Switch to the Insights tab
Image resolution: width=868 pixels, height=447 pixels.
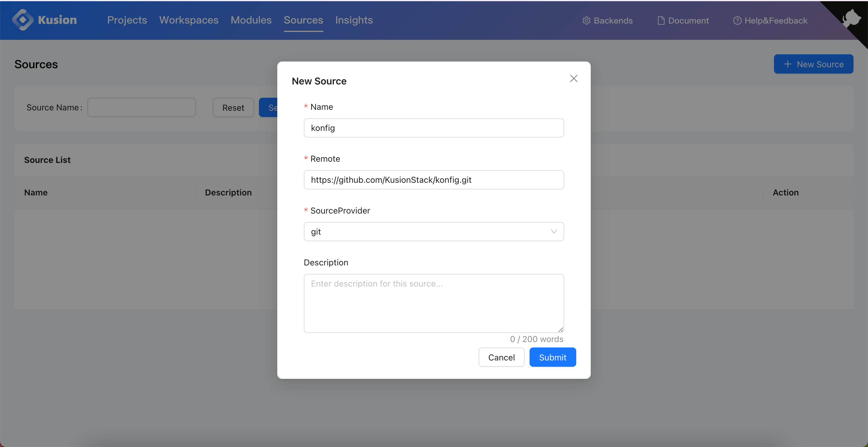coord(354,19)
